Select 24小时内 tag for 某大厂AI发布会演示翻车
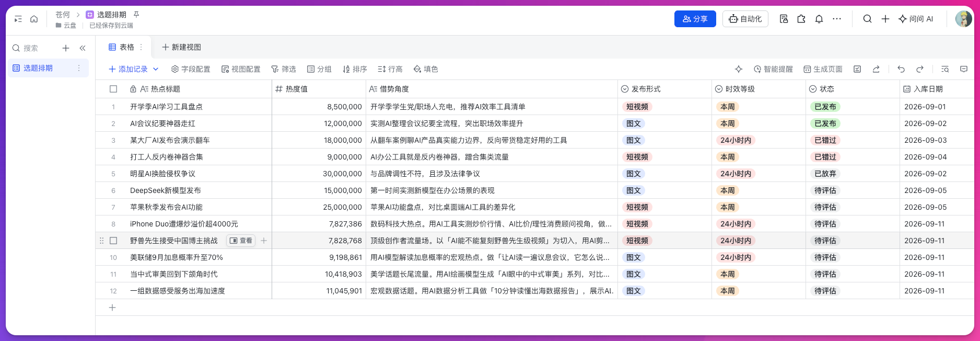This screenshot has width=980, height=341. click(x=736, y=140)
